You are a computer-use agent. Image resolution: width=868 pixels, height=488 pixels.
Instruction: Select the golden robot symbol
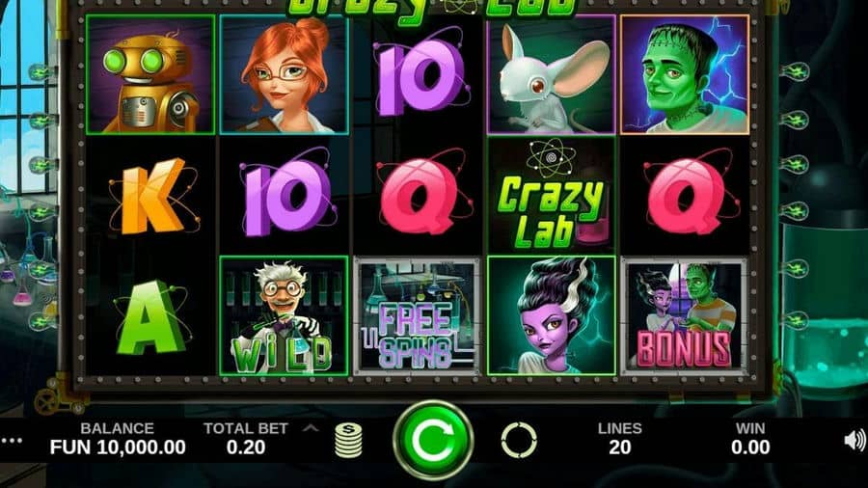(x=150, y=74)
